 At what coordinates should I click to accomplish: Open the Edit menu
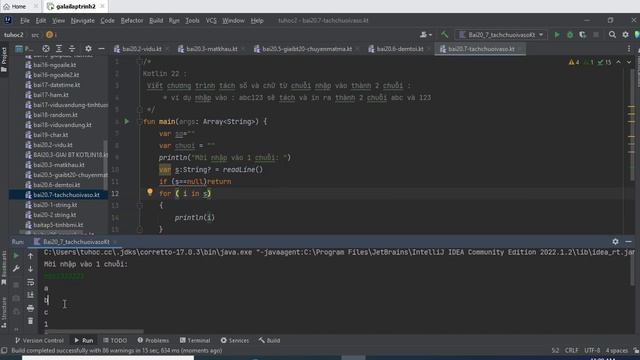(41, 20)
